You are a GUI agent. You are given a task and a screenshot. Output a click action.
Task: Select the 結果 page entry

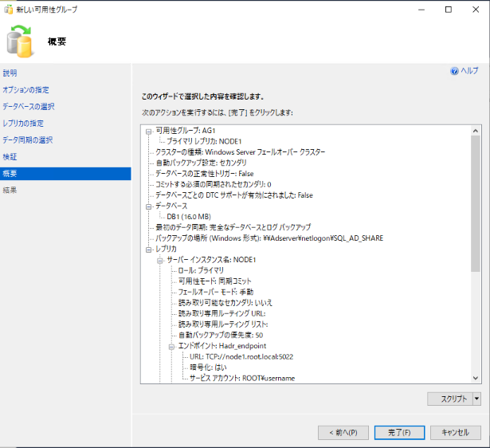click(x=10, y=191)
